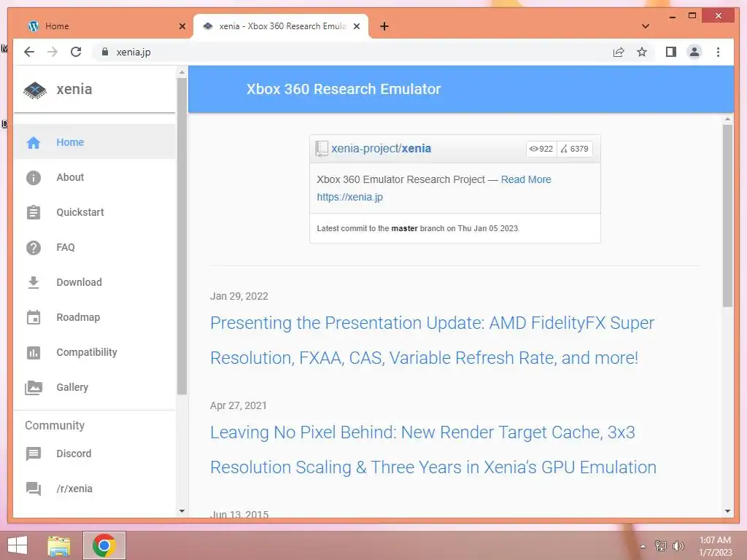Click the volume speaker tray icon

678,546
